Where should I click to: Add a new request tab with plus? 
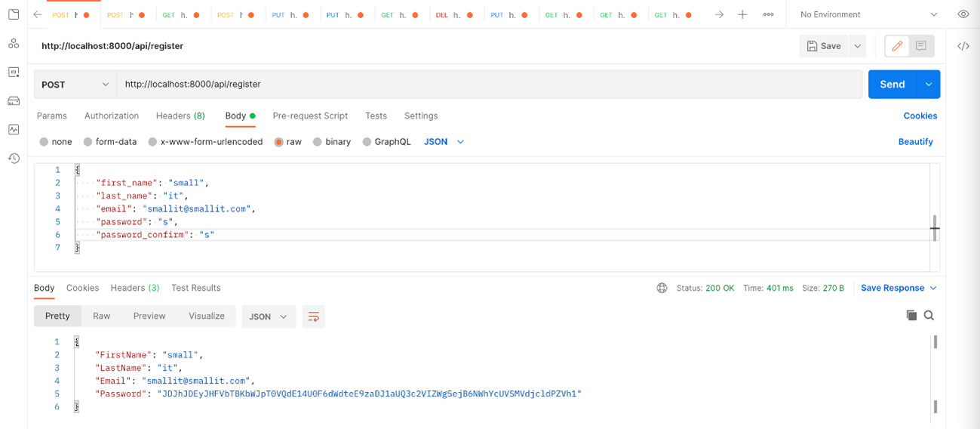click(x=742, y=14)
